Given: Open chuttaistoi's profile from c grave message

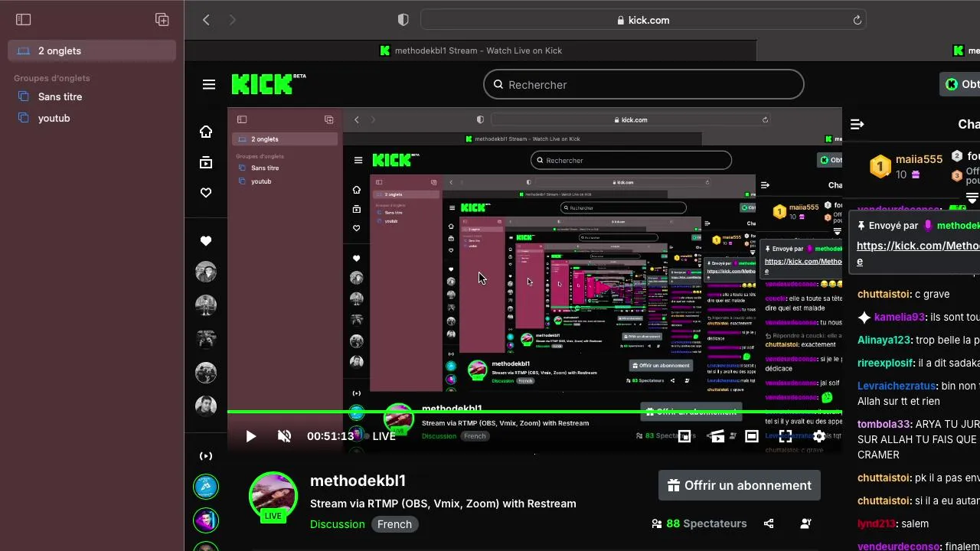Looking at the screenshot, I should pyautogui.click(x=884, y=294).
